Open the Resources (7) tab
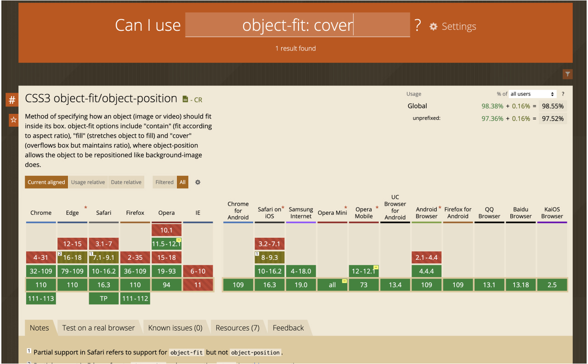 point(237,327)
